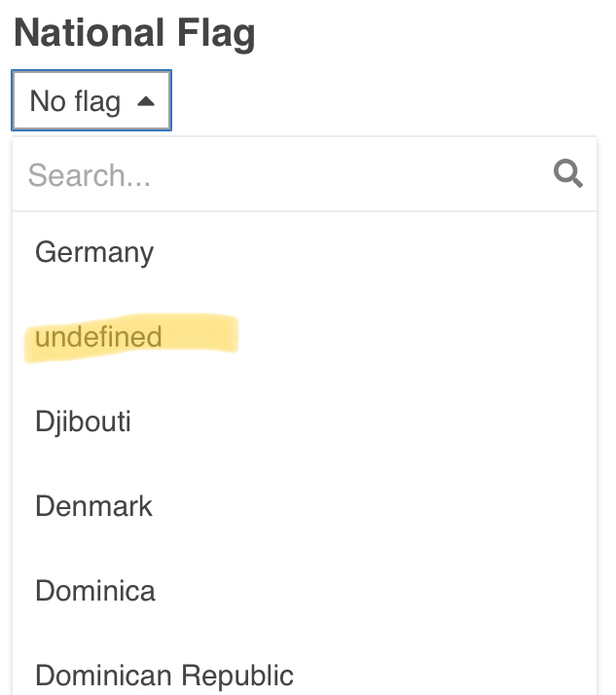
Task: Select the Dominica option
Action: [305, 591]
